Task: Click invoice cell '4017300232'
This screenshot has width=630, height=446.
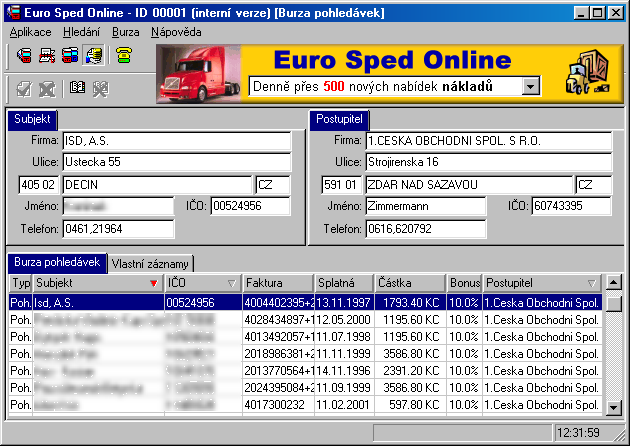Action: 278,405
